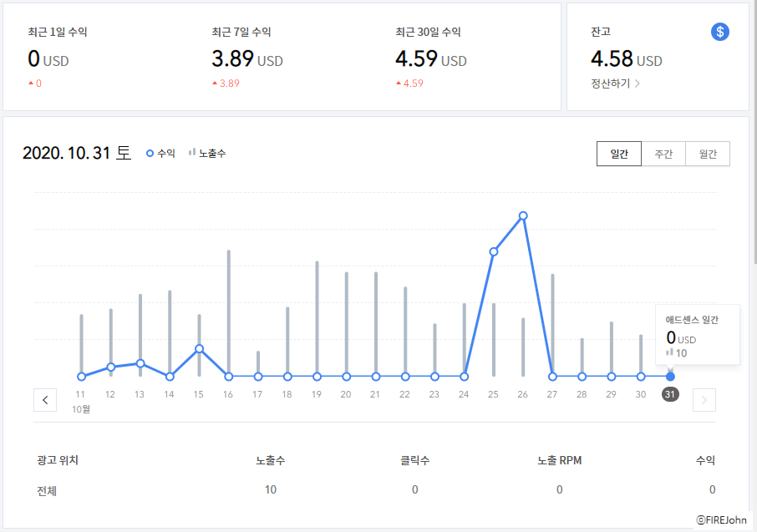The image size is (757, 532).
Task: Select date 11 on the chart axis
Action: (80, 394)
